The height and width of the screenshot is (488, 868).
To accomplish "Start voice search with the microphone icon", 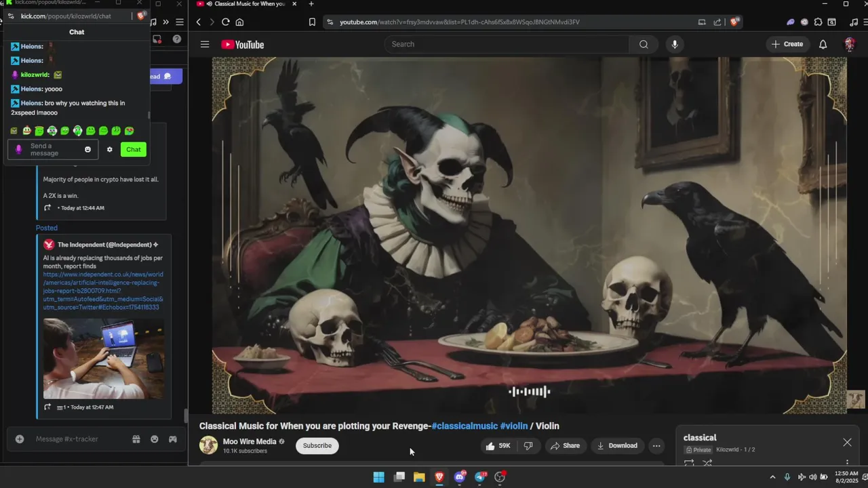I will (674, 45).
